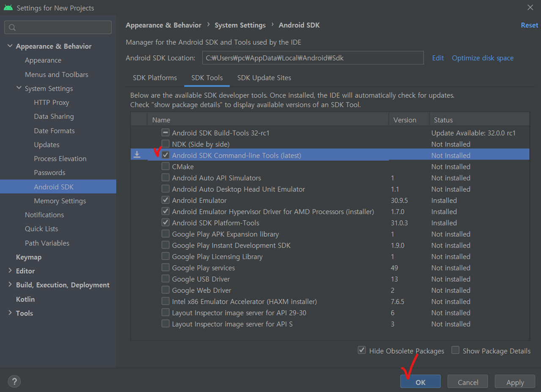This screenshot has height=392, width=541.
Task: Click the search magnifier icon in settings search
Action: (x=12, y=27)
